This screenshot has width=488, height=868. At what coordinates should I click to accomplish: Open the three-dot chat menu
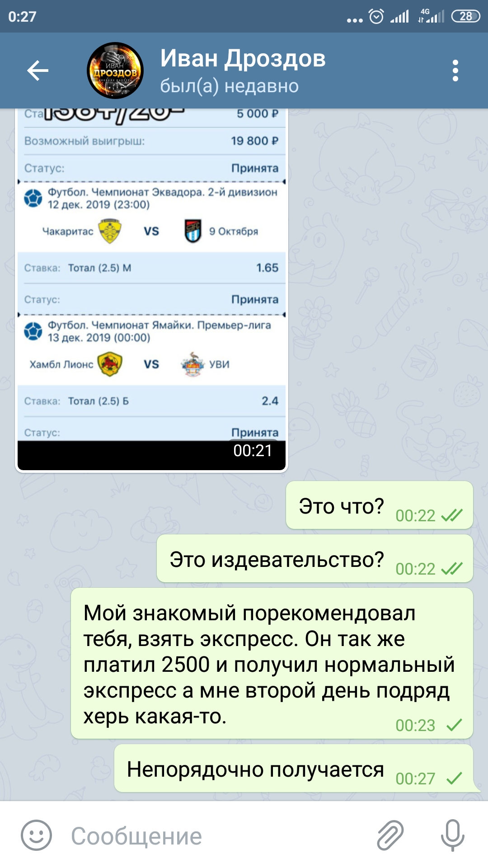[455, 71]
